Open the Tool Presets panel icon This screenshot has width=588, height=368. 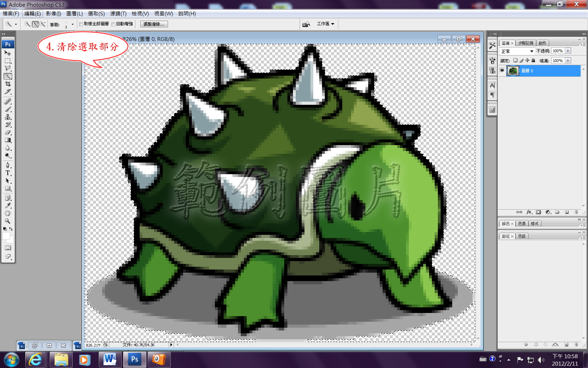tap(492, 46)
